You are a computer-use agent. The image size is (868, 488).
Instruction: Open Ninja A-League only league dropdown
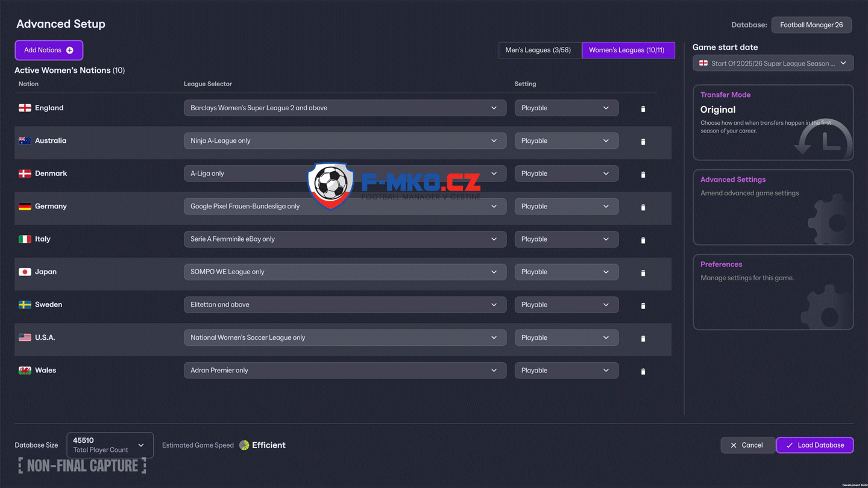coord(345,140)
